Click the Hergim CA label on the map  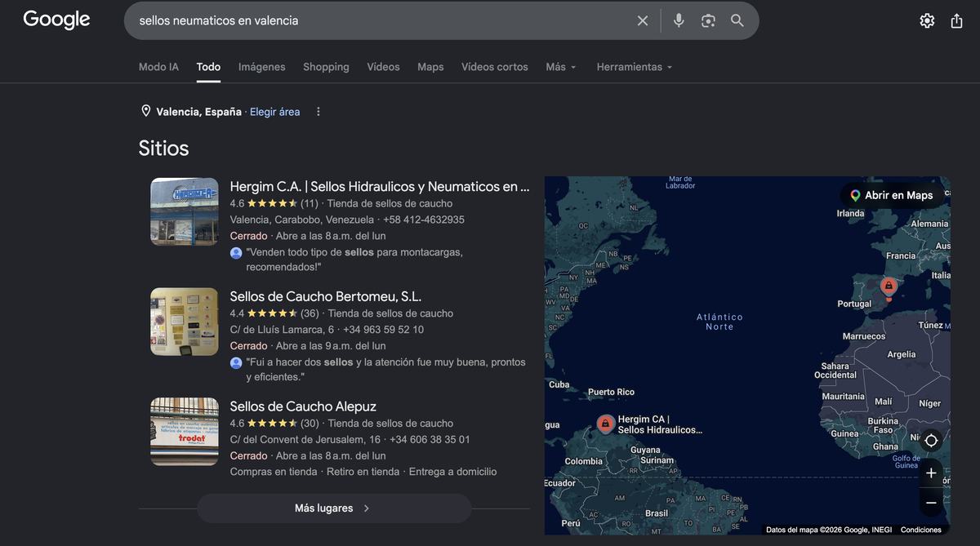click(660, 424)
